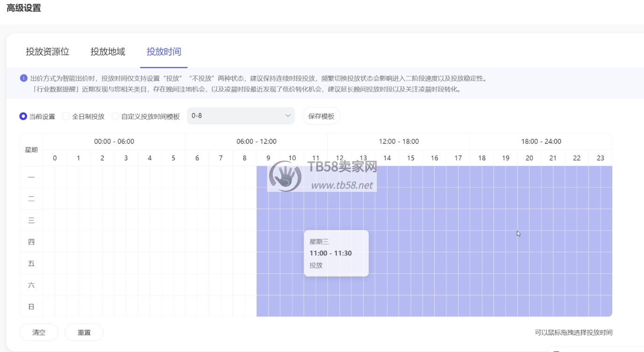Choose 自定义投放时间模板 radio option
The image size is (644, 352).
click(115, 116)
